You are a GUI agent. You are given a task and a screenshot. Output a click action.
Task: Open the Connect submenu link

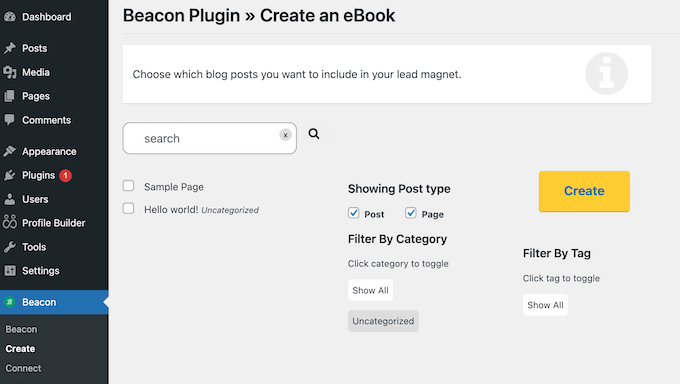point(23,368)
